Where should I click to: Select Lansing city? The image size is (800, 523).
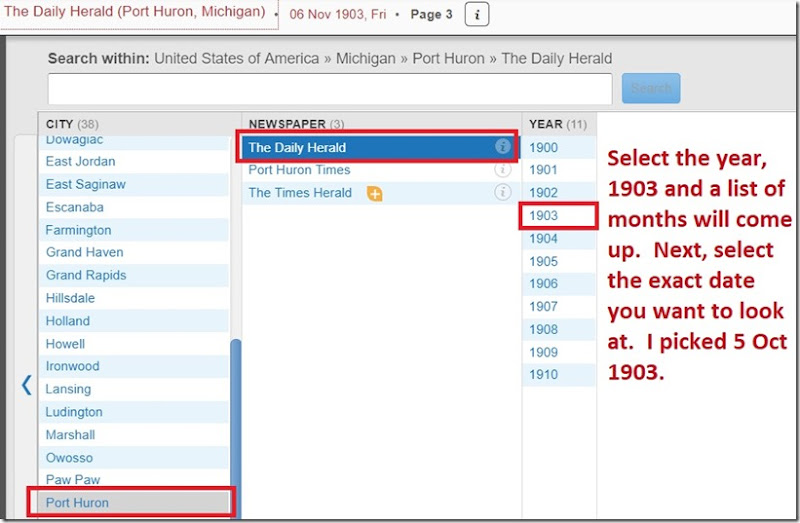[x=134, y=389]
